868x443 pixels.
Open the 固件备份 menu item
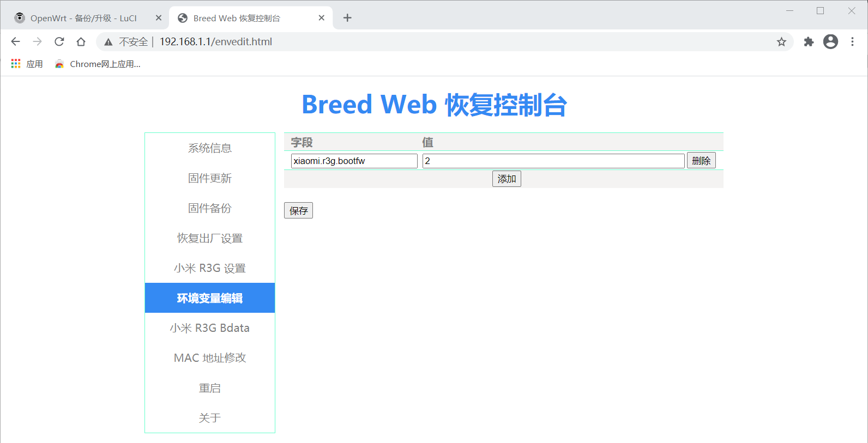[210, 208]
